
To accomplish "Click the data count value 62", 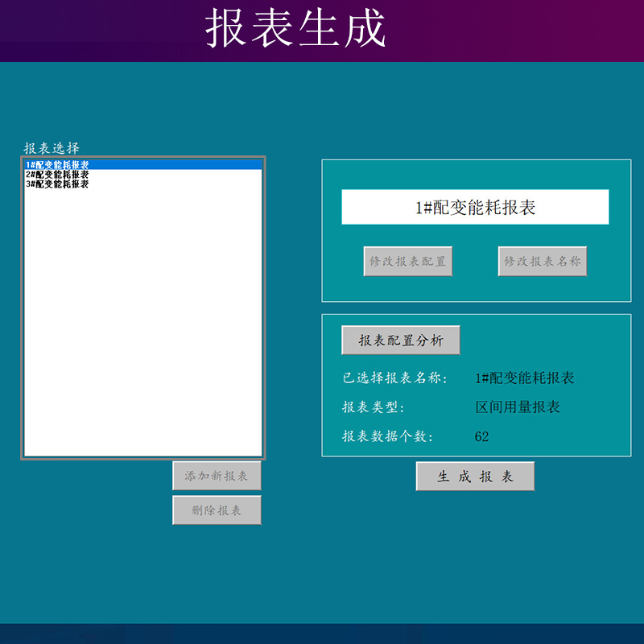I will [x=482, y=437].
